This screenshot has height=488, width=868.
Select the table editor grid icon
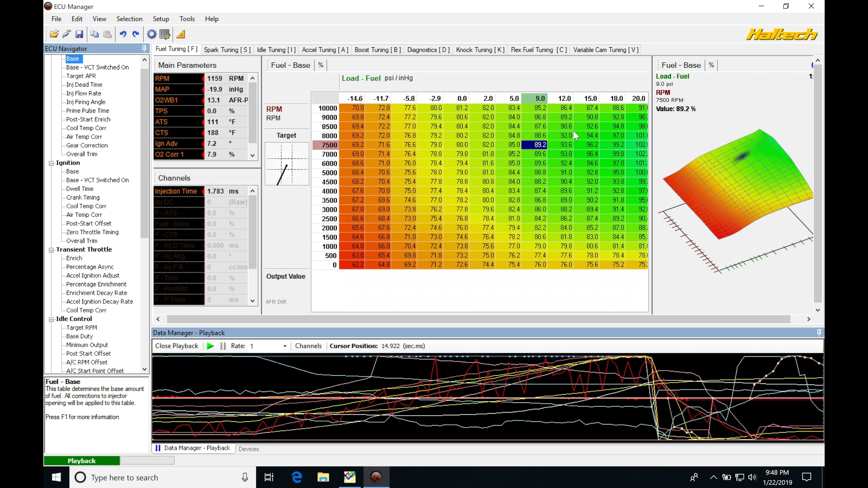coord(165,34)
